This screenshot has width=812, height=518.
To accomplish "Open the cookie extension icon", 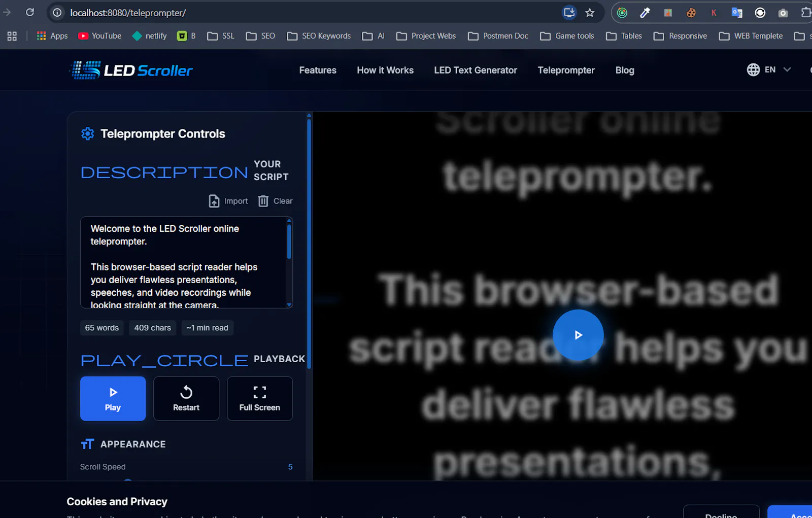I will pyautogui.click(x=691, y=13).
